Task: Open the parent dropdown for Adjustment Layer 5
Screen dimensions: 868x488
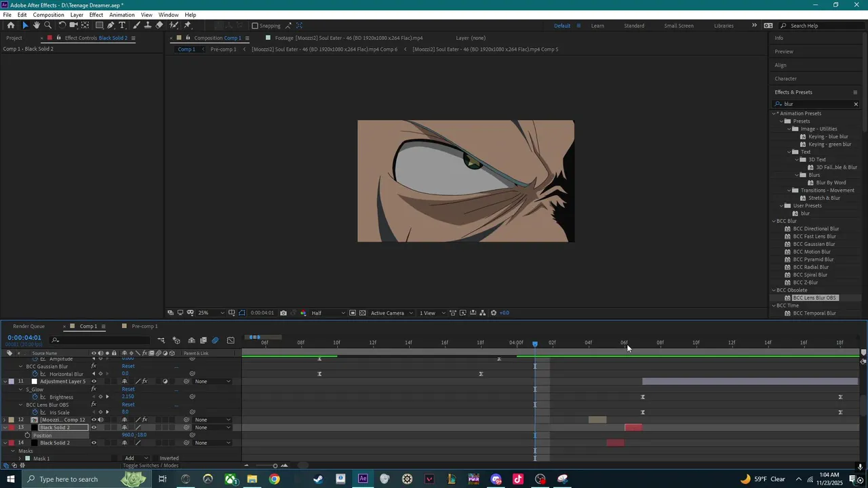Action: coord(212,382)
